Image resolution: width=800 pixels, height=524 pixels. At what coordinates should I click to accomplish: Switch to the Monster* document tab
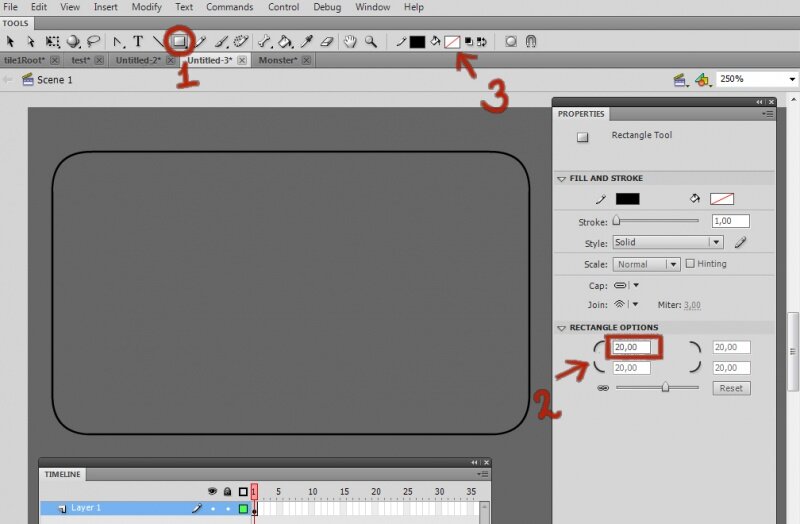click(278, 60)
